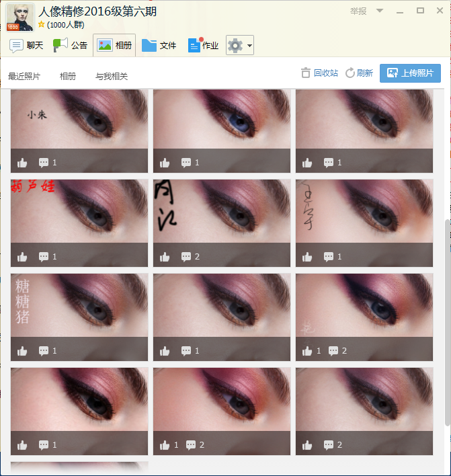Viewport: 451px width, 476px height.
Task: Open the 公告 announcements tab
Action: pos(70,46)
